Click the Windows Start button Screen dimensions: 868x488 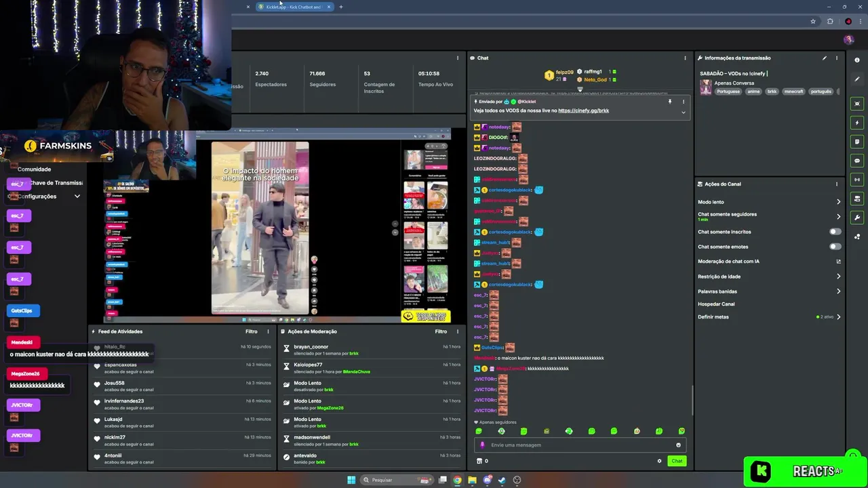pos(351,480)
